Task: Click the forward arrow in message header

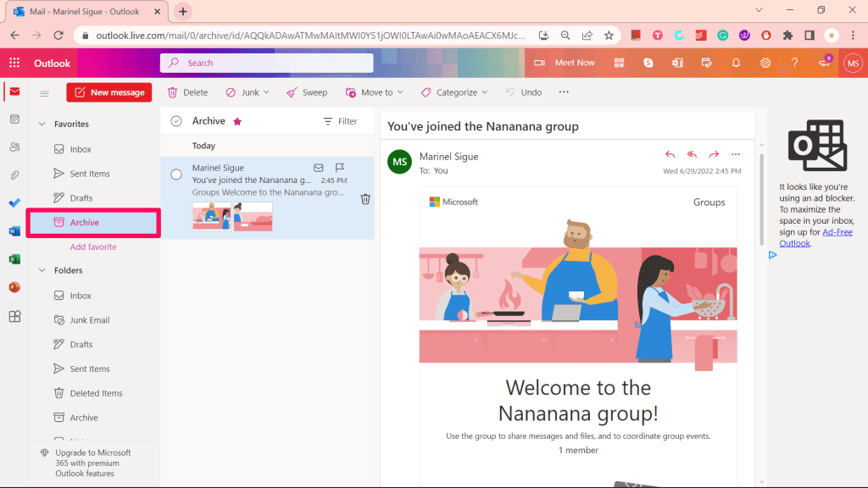Action: [714, 154]
